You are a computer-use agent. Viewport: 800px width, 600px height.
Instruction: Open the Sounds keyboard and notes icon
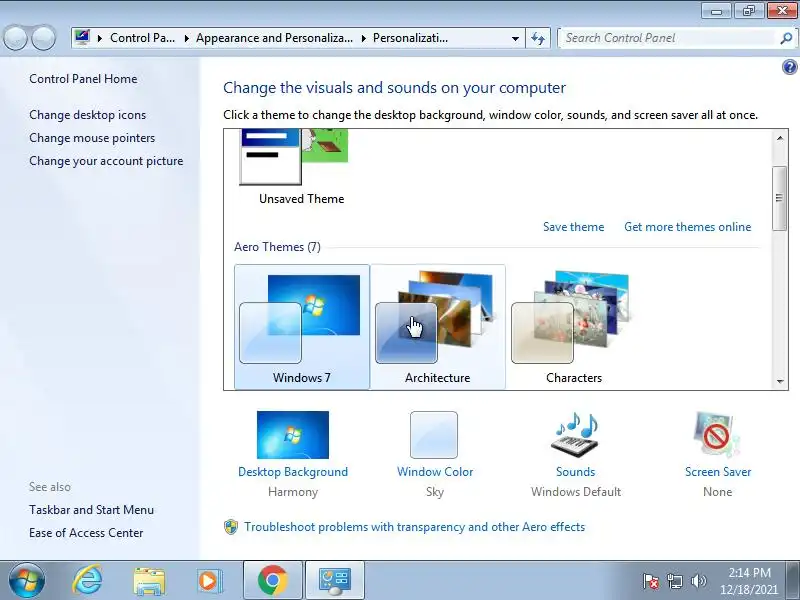tap(575, 435)
